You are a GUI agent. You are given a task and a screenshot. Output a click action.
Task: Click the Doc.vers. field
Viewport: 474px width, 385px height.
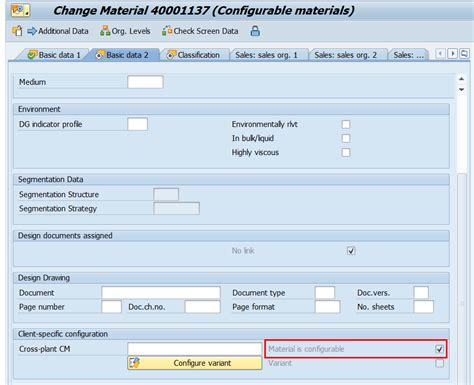(x=421, y=293)
